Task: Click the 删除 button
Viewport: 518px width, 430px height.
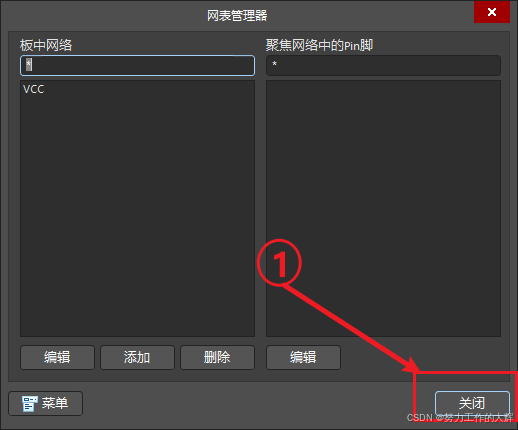Action: 217,357
